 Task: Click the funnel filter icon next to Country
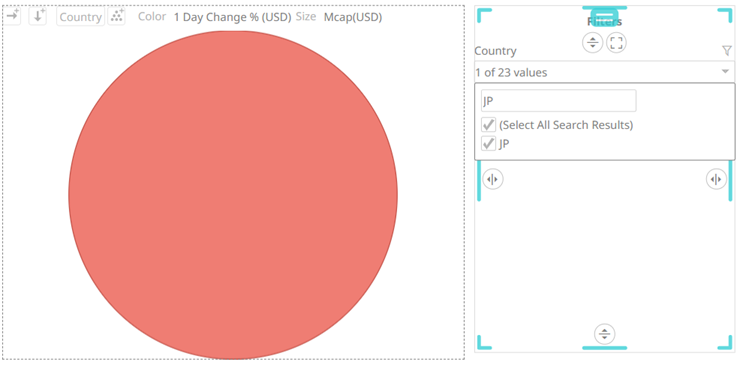click(726, 51)
